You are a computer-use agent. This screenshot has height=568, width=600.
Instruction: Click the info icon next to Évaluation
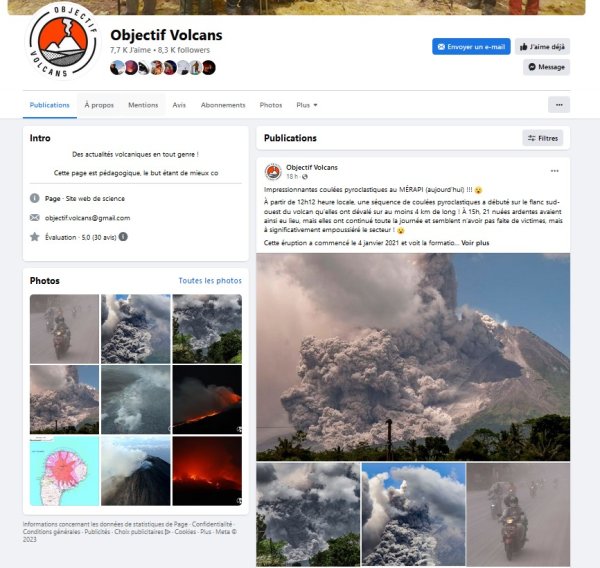tap(123, 237)
